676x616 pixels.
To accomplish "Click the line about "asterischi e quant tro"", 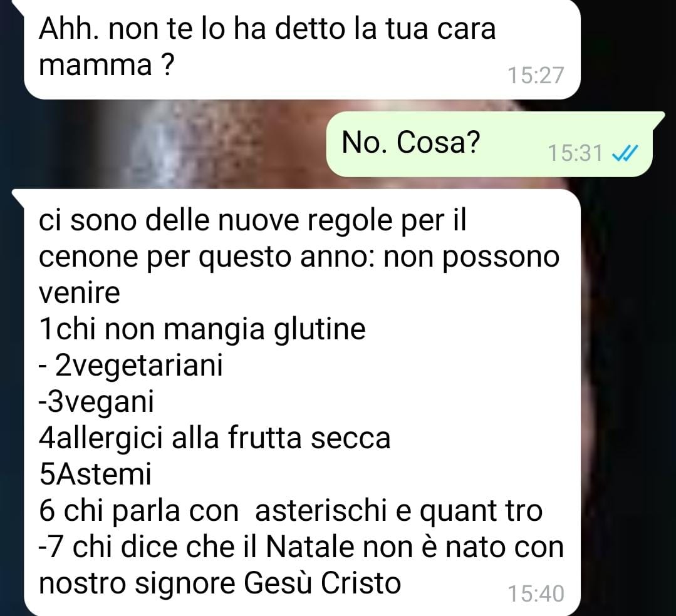I will coord(291,511).
